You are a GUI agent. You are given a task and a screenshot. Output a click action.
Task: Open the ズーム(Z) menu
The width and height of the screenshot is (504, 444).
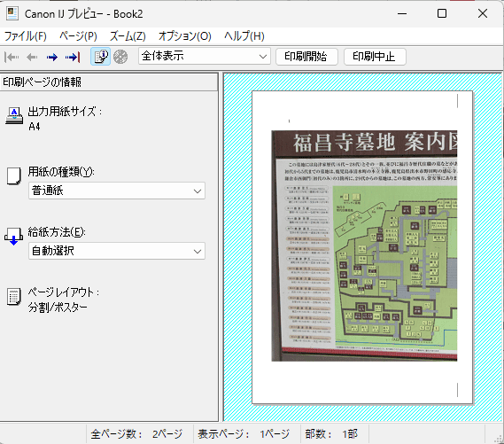point(128,36)
